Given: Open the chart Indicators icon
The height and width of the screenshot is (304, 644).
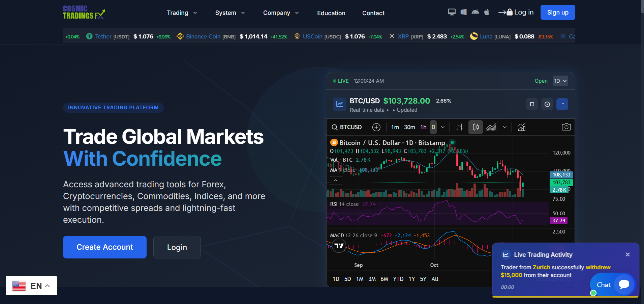Looking at the screenshot, I should click(x=522, y=127).
